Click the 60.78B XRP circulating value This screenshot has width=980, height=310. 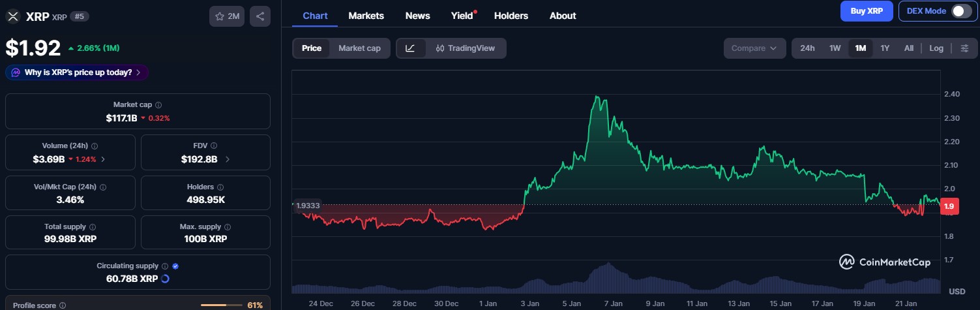(131, 279)
